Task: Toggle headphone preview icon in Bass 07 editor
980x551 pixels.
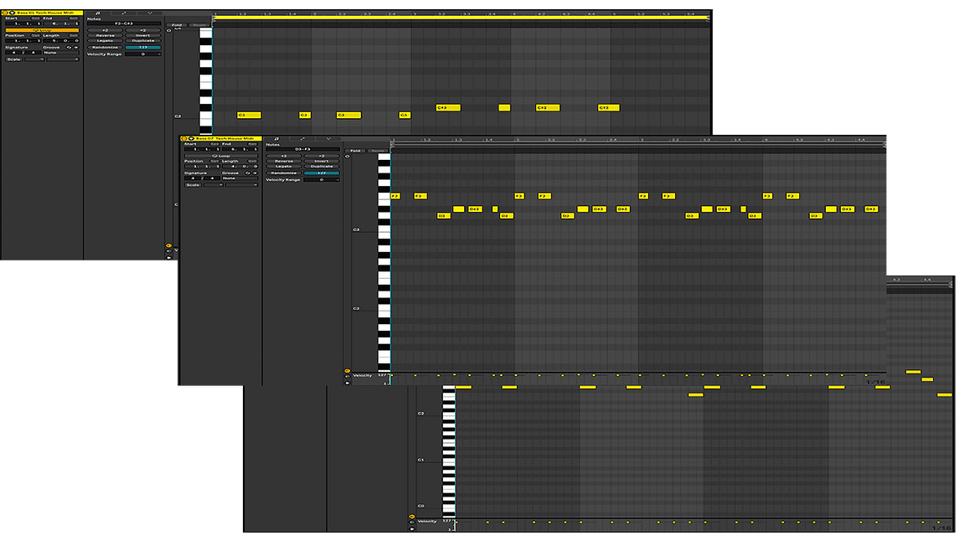Action: 348,157
